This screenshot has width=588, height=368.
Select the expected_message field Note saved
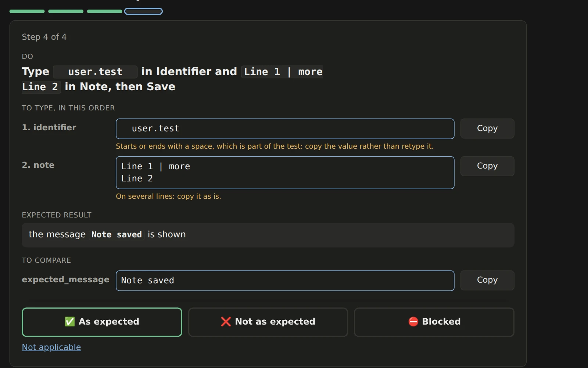[x=285, y=281]
